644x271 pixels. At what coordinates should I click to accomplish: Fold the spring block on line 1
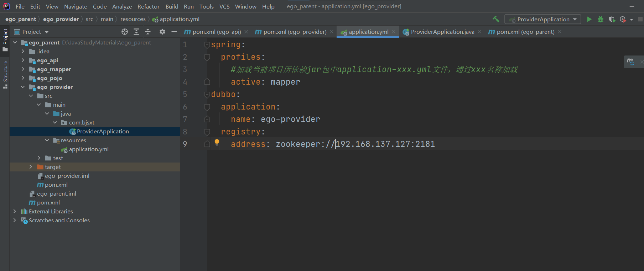(207, 45)
